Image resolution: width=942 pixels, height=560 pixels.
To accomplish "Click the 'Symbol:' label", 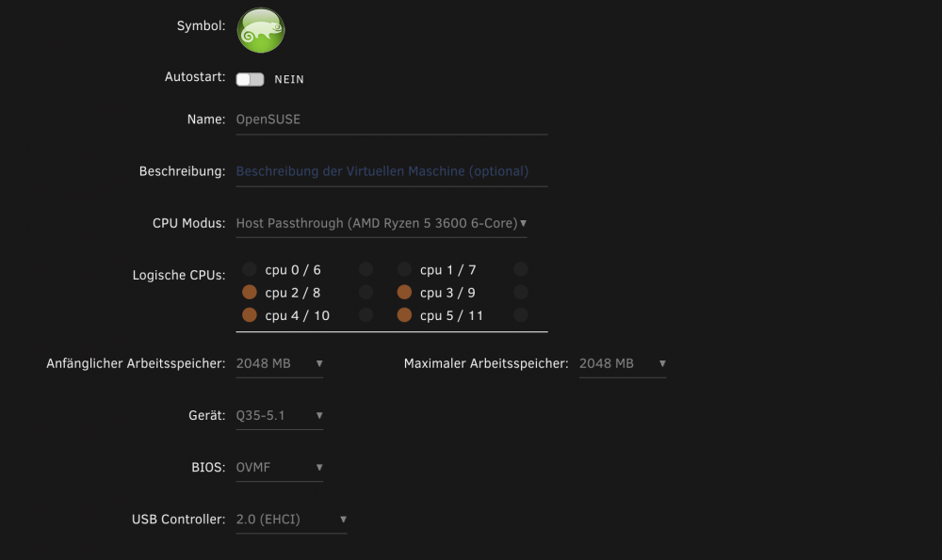I will [201, 25].
